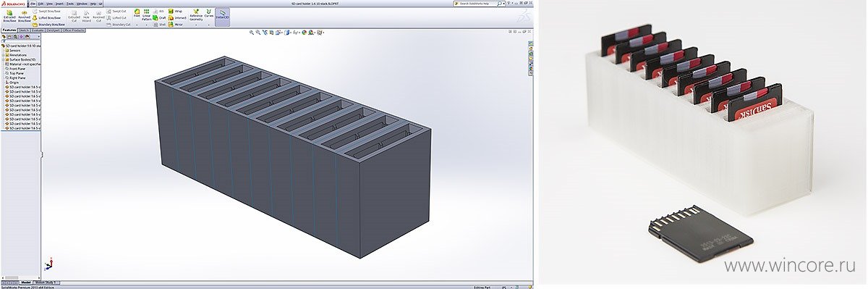The width and height of the screenshot is (868, 289).
Task: Open the File menu
Action: 33,4
